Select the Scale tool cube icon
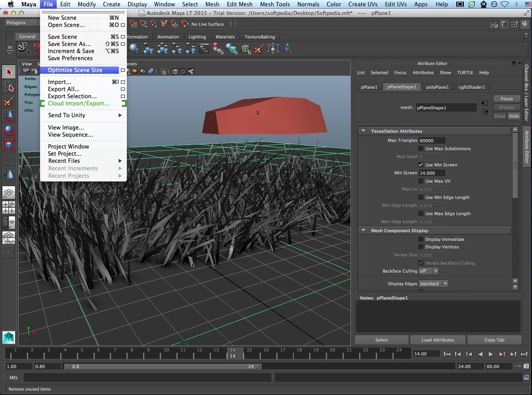 [9, 144]
